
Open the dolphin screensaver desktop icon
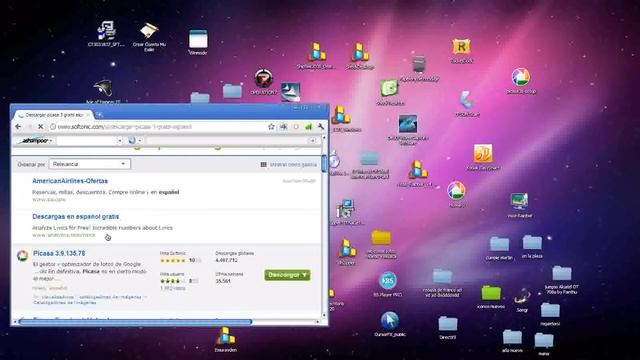point(408,130)
